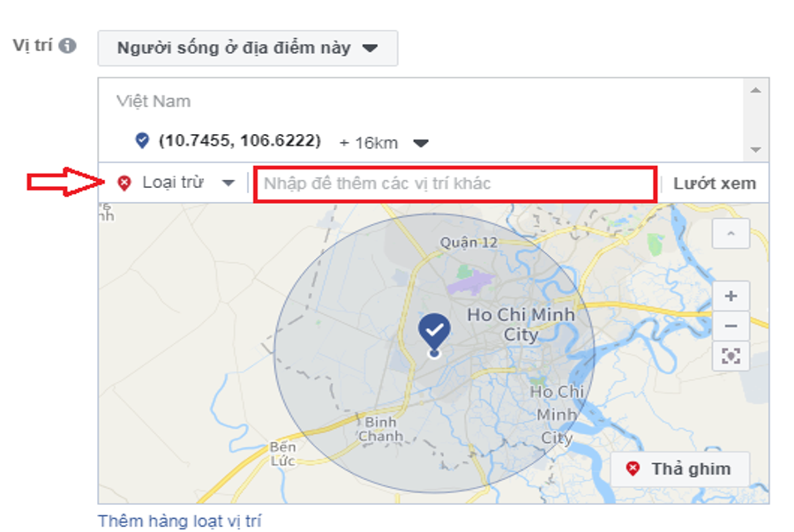Click the Thêm hàng loạt vị trí link
Screen dimensions: 794x532
coord(180,521)
